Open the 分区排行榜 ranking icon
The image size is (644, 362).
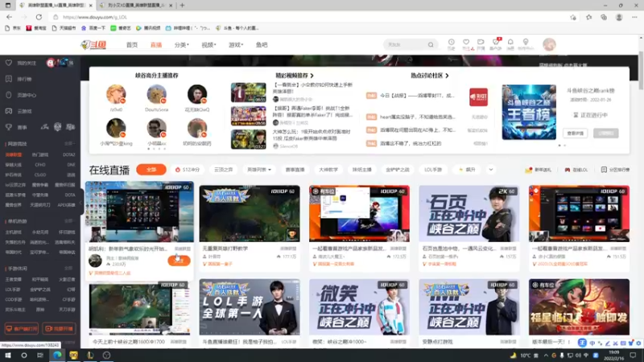604,170
